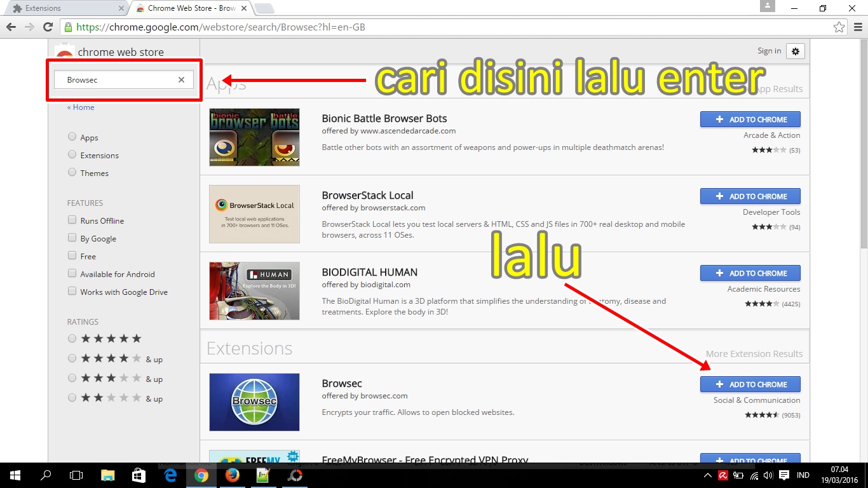The width and height of the screenshot is (868, 488).
Task: Open the BIODIGITAL HUMAN thumbnail
Action: point(254,291)
